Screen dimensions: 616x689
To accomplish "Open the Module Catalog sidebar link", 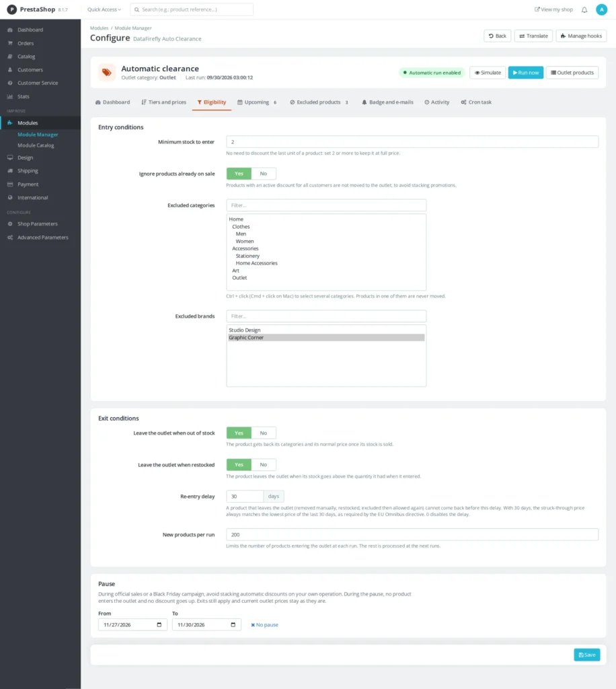I will coord(36,145).
